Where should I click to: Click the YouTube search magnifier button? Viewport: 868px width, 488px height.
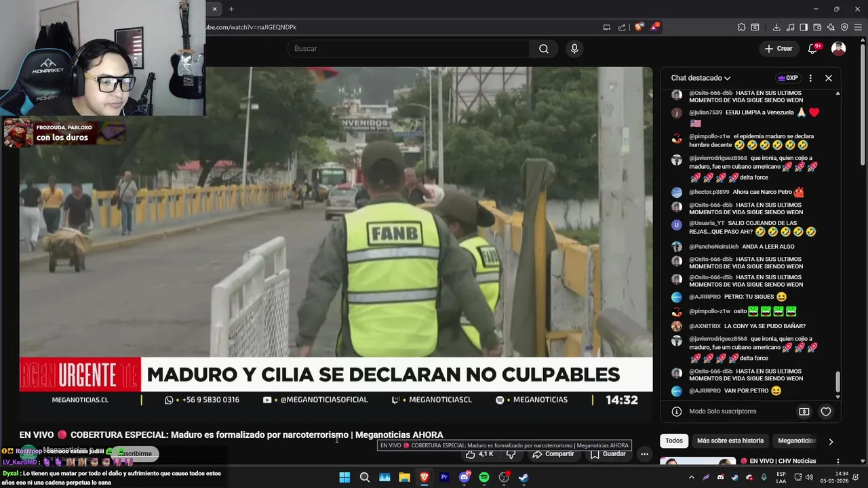tap(543, 49)
